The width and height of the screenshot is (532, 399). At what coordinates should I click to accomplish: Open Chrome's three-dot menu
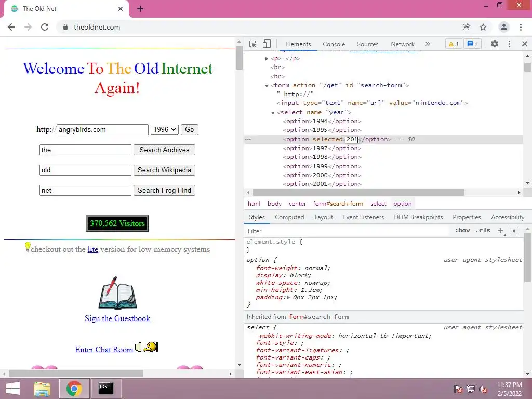click(521, 27)
